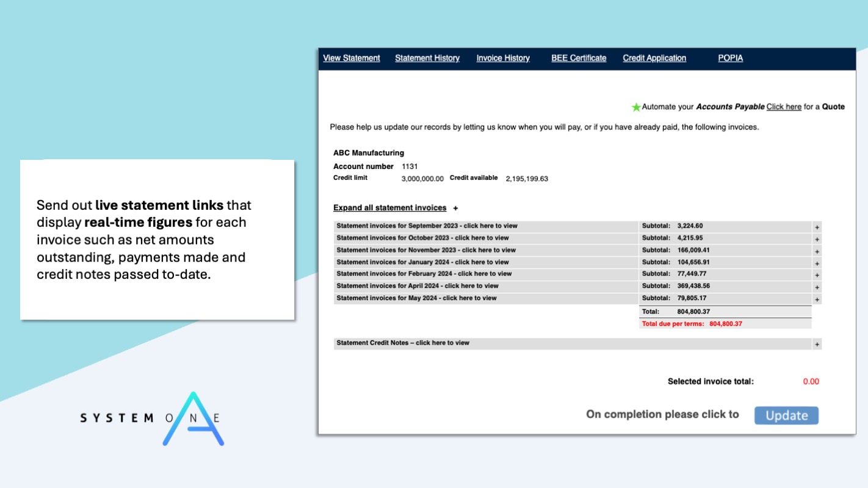Open the POPIA tab

pos(731,58)
